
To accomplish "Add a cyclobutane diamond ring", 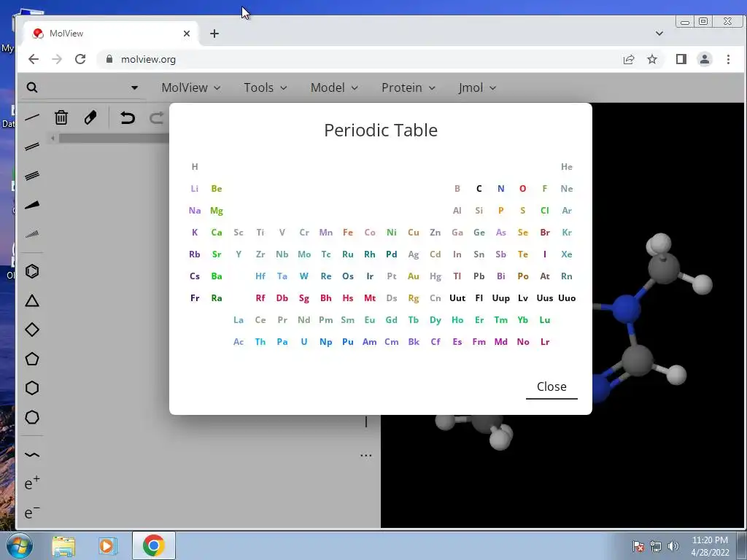I will 32,330.
